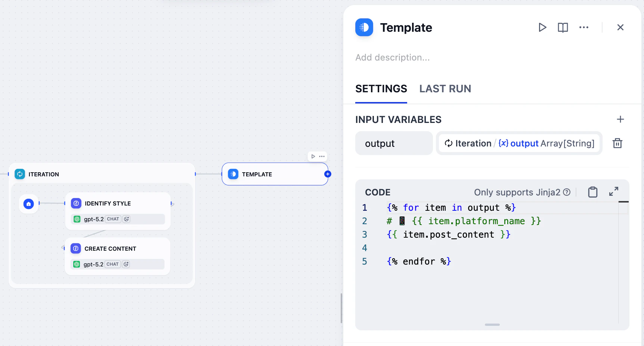Open the Jinja2 help tooltip
The width and height of the screenshot is (644, 346).
pyautogui.click(x=567, y=192)
